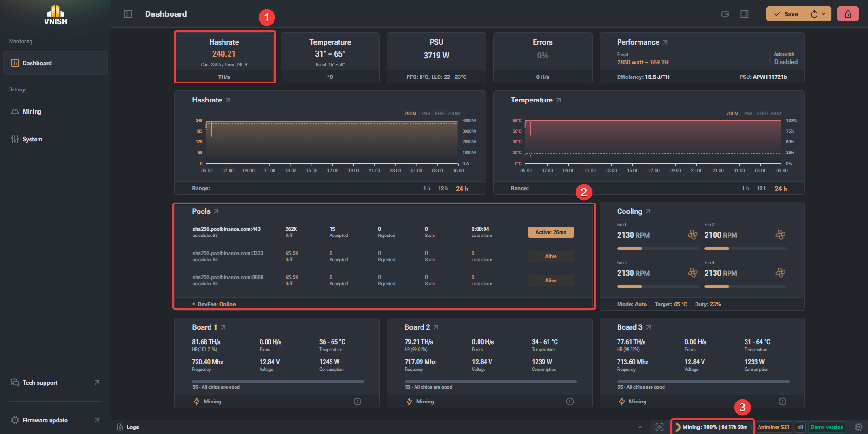Show Board 1 info icon
The image size is (868, 434).
[357, 402]
